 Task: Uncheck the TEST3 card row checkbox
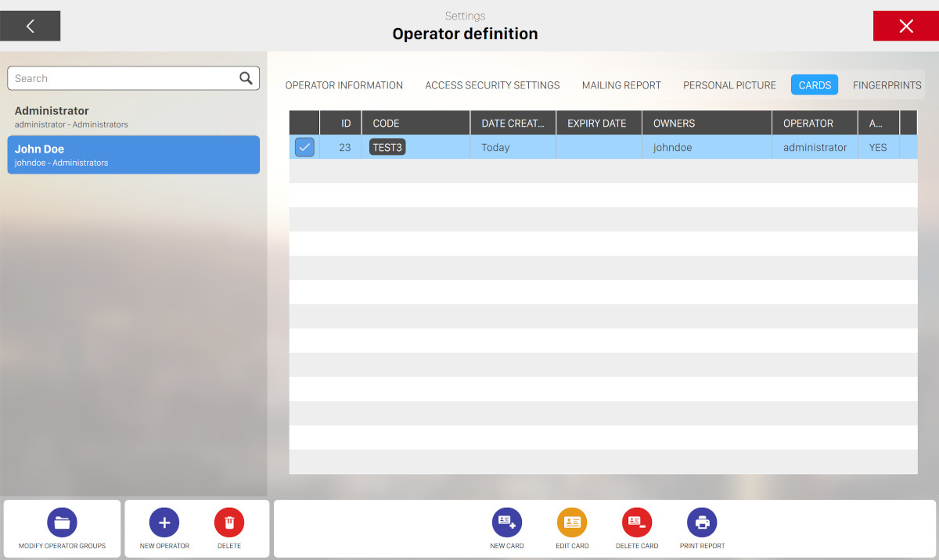coord(304,147)
